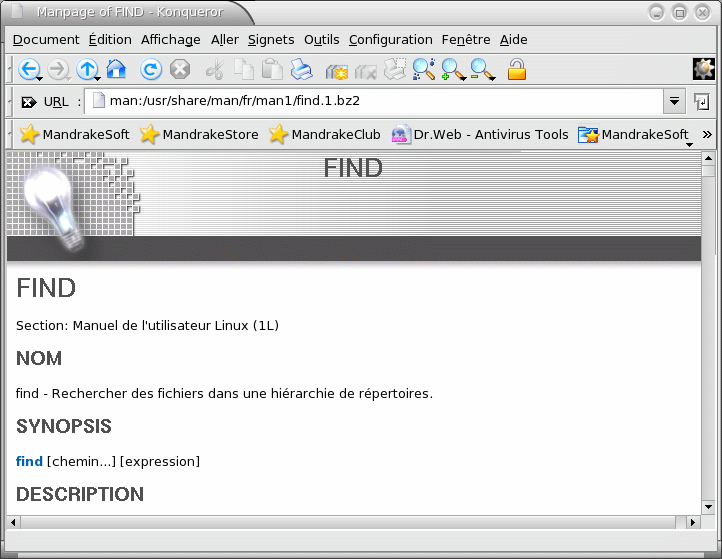The width and height of the screenshot is (722, 559).
Task: Minimize the Konqueror window
Action: (x=656, y=12)
